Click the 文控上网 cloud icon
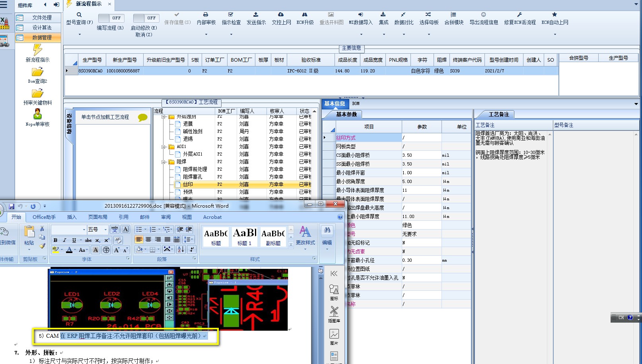642x364 pixels. (281, 14)
